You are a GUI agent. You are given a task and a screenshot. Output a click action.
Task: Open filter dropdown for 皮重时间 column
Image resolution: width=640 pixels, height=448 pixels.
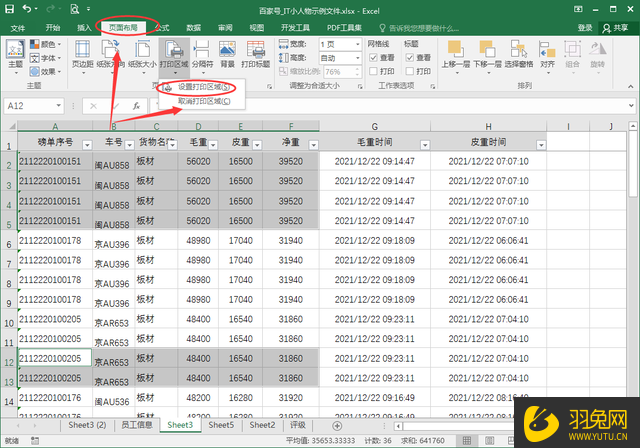541,145
